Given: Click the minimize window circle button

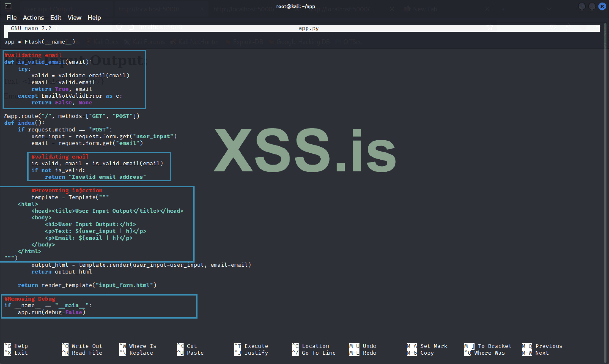Looking at the screenshot, I should point(582,6).
